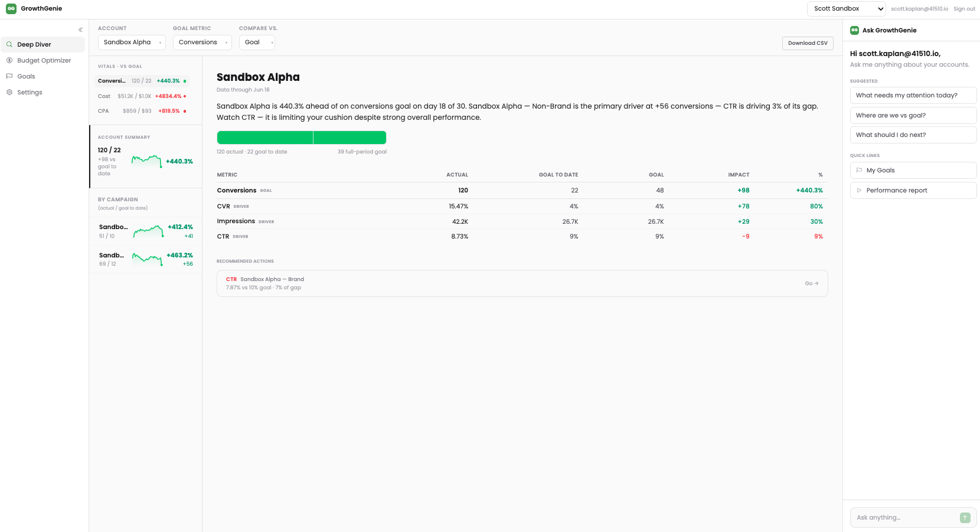Click the 42.2K Impressions actual value
This screenshot has height=532, width=980.
click(460, 221)
